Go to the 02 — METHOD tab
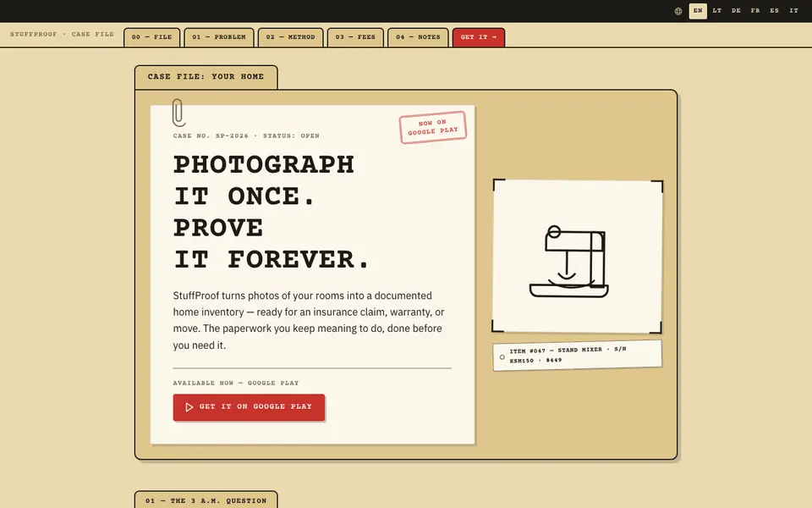The image size is (812, 508). click(290, 37)
